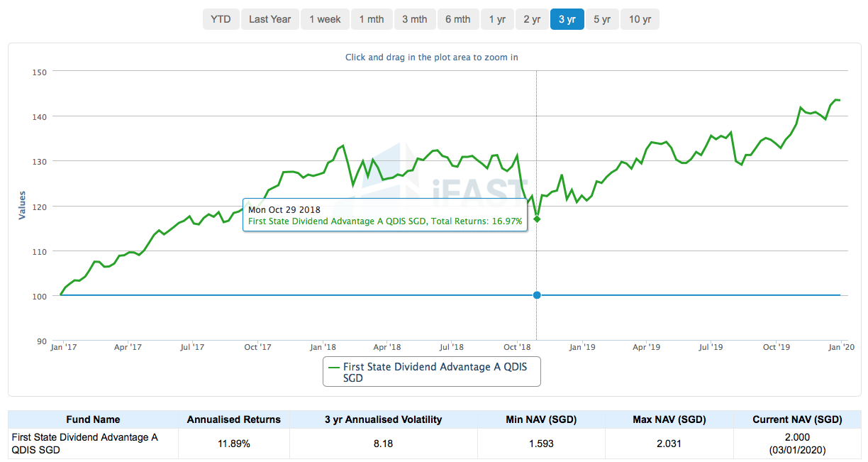Choose the 1 mth period button

(371, 19)
